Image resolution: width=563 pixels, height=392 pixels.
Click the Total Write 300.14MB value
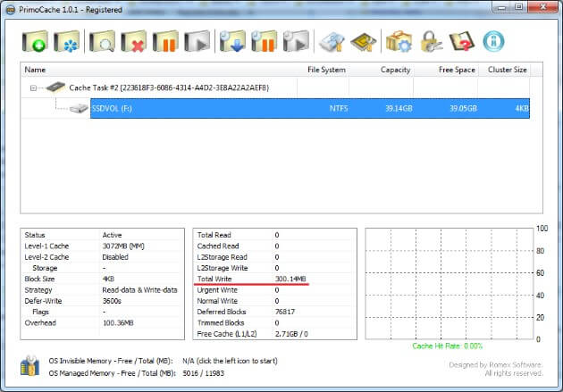click(x=290, y=279)
